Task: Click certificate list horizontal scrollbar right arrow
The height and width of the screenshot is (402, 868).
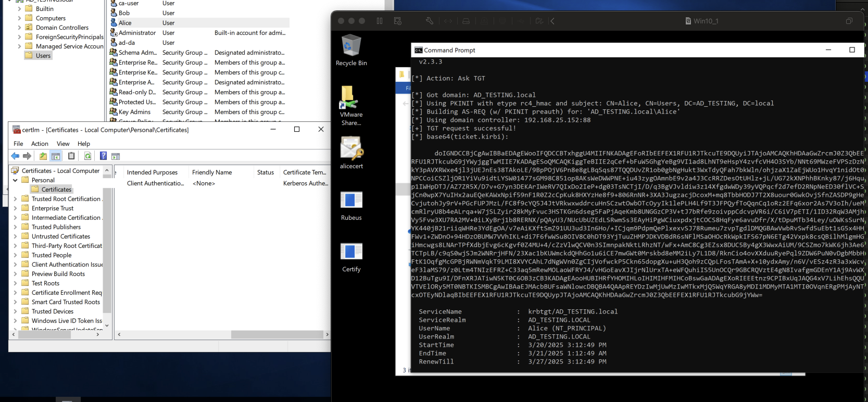Action: (x=327, y=334)
